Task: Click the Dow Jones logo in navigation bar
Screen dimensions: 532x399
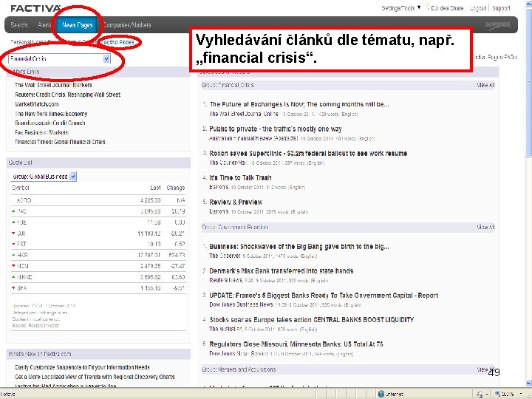Action: [x=498, y=25]
